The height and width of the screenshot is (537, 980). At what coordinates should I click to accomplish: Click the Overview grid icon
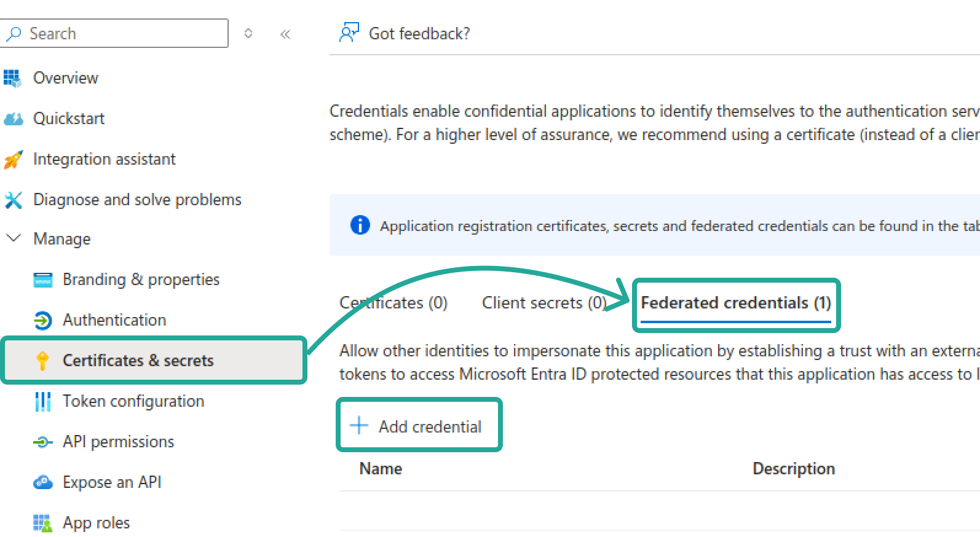click(12, 78)
